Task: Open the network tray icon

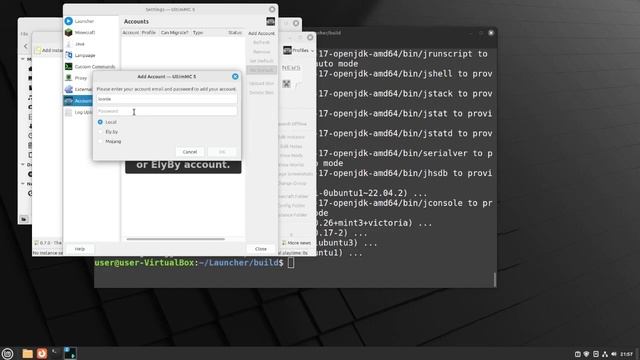Action: pos(605,354)
